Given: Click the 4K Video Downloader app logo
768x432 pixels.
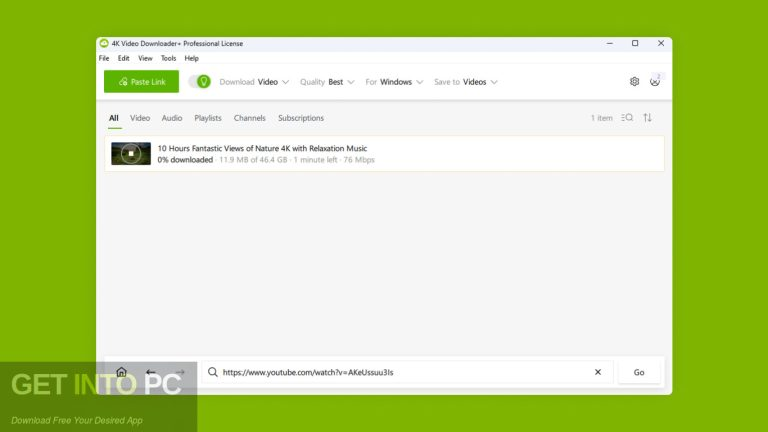Looking at the screenshot, I should (x=104, y=44).
